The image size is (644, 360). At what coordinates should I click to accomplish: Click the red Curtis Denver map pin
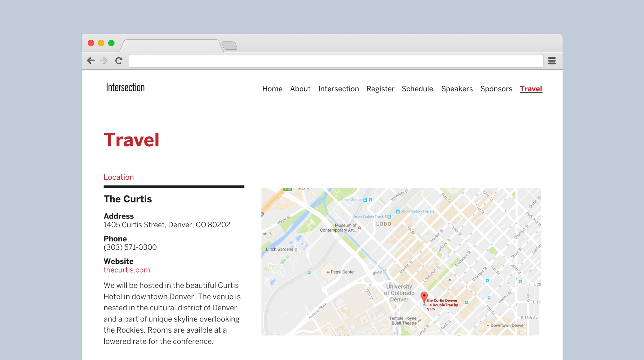point(424,298)
